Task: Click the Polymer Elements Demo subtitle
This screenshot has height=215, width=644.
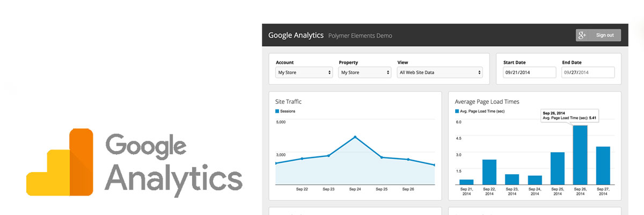Action: (x=360, y=36)
